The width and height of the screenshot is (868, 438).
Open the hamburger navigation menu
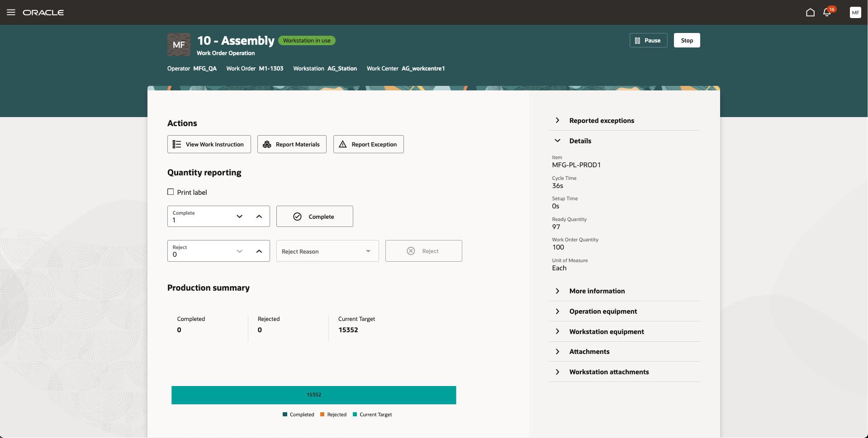point(11,12)
